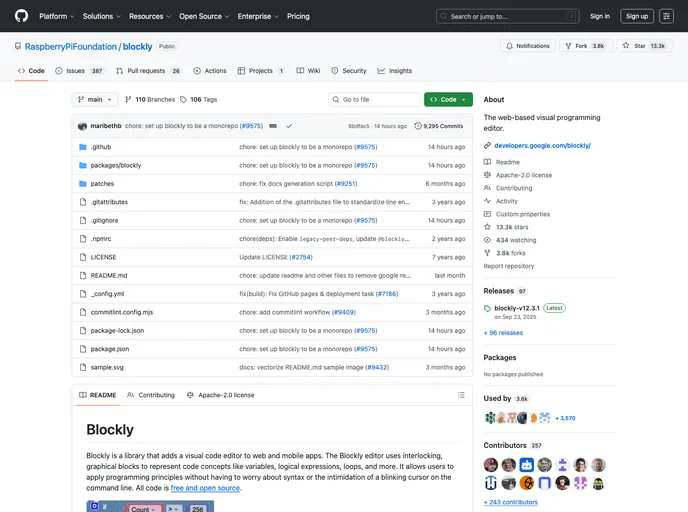Open appearance settings icon in header

(666, 16)
